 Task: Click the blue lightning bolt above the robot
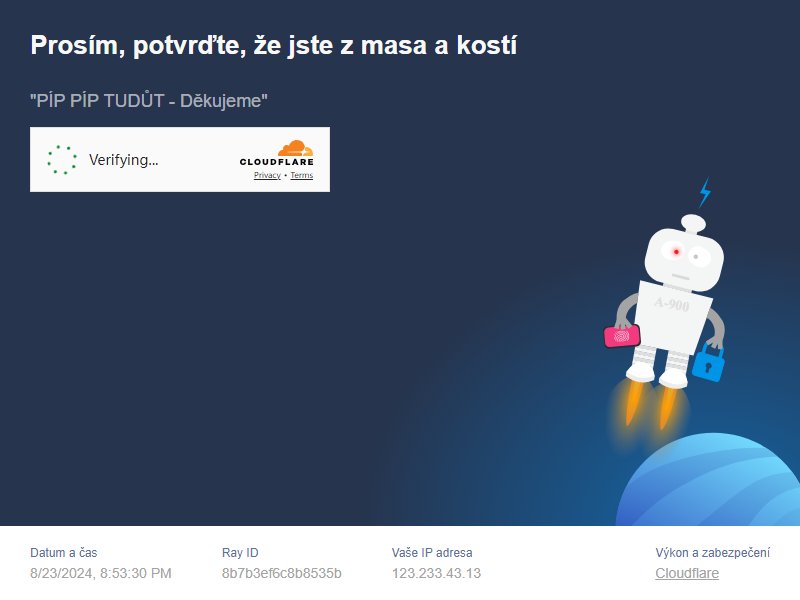pyautogui.click(x=705, y=192)
